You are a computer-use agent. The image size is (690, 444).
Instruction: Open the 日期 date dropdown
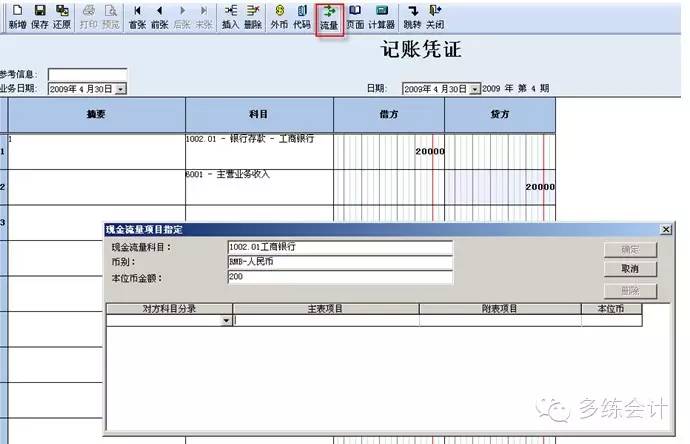[475, 89]
